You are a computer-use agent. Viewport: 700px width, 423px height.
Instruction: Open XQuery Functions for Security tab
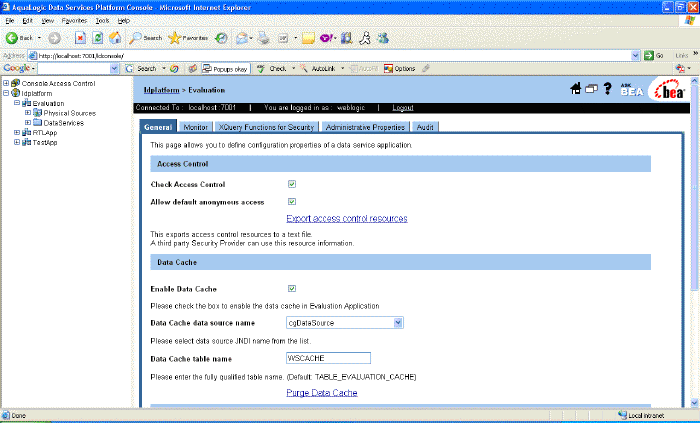click(266, 127)
